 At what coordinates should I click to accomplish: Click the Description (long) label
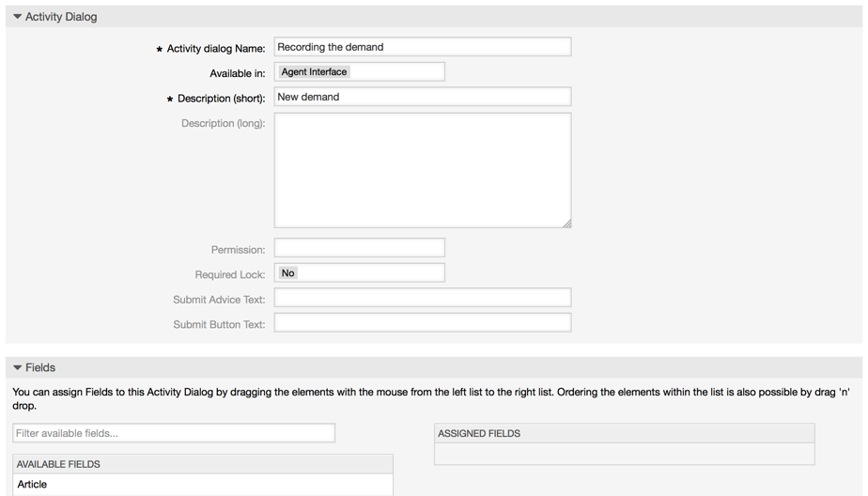(x=223, y=123)
